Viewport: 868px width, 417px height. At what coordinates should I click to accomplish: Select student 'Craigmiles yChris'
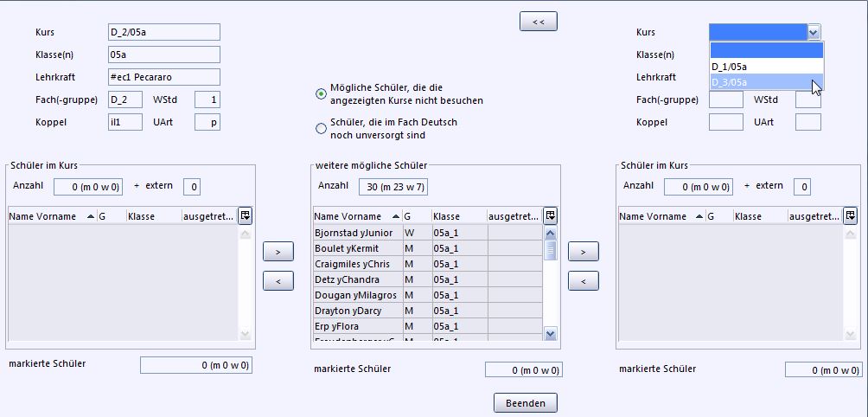pyautogui.click(x=358, y=264)
